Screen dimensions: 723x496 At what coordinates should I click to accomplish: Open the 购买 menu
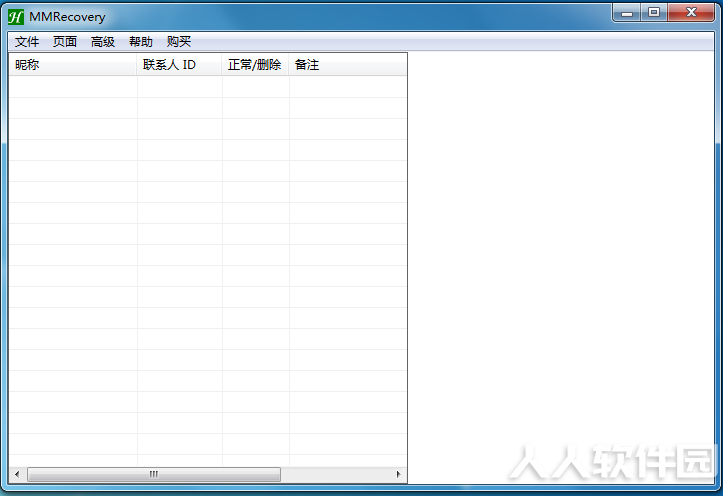pyautogui.click(x=178, y=41)
